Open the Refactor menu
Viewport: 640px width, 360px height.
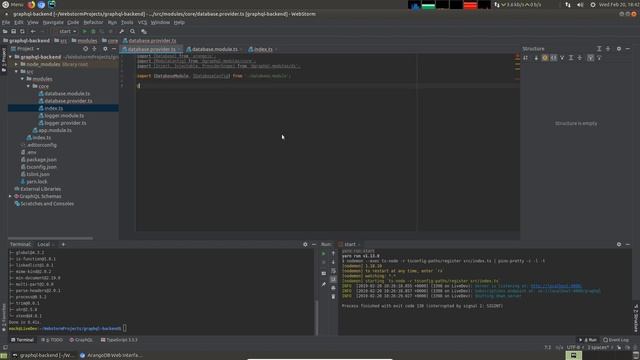93,22
